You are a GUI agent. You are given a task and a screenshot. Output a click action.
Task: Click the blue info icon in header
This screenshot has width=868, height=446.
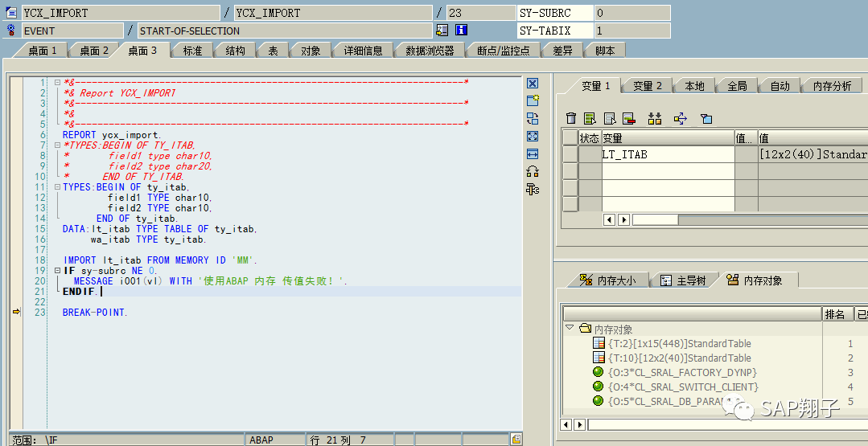coord(461,30)
